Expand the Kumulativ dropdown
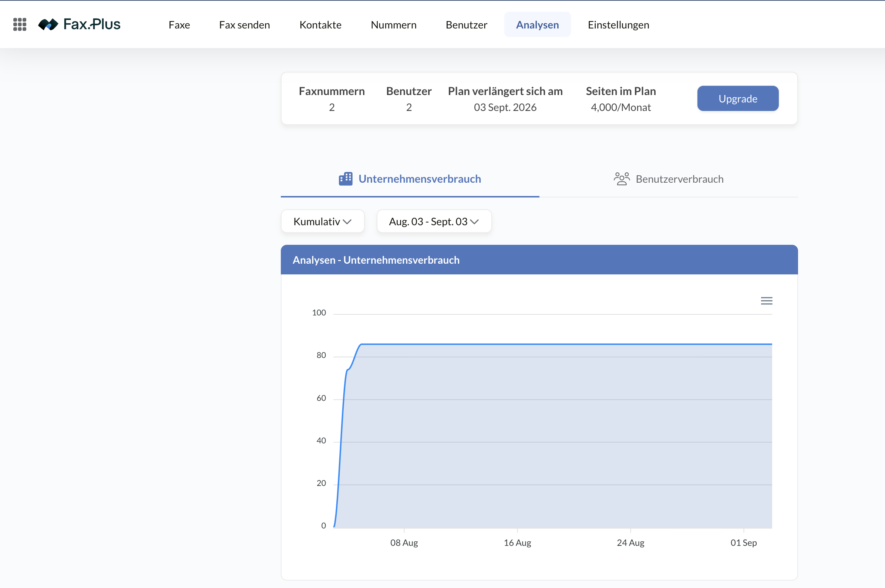Viewport: 885px width, 588px height. click(323, 221)
